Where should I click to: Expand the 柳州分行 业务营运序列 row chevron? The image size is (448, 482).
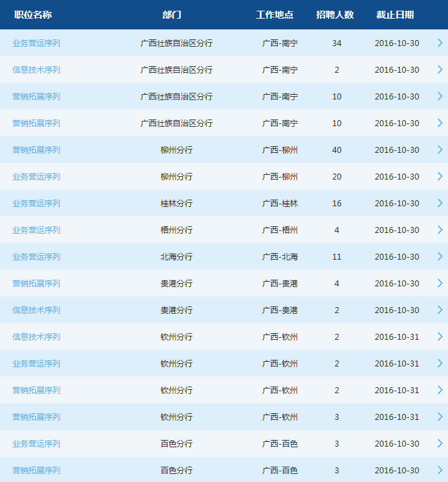pyautogui.click(x=439, y=176)
